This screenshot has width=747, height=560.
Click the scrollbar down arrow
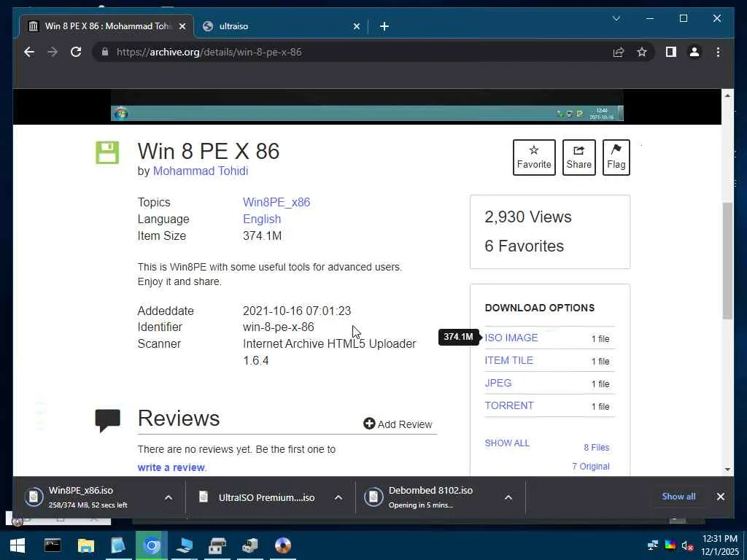pos(727,470)
